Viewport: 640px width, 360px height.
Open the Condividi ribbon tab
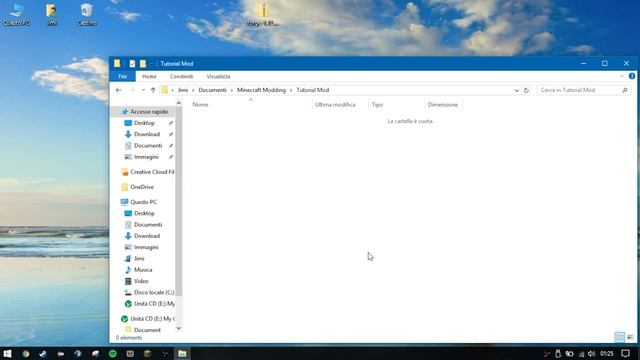click(x=182, y=76)
